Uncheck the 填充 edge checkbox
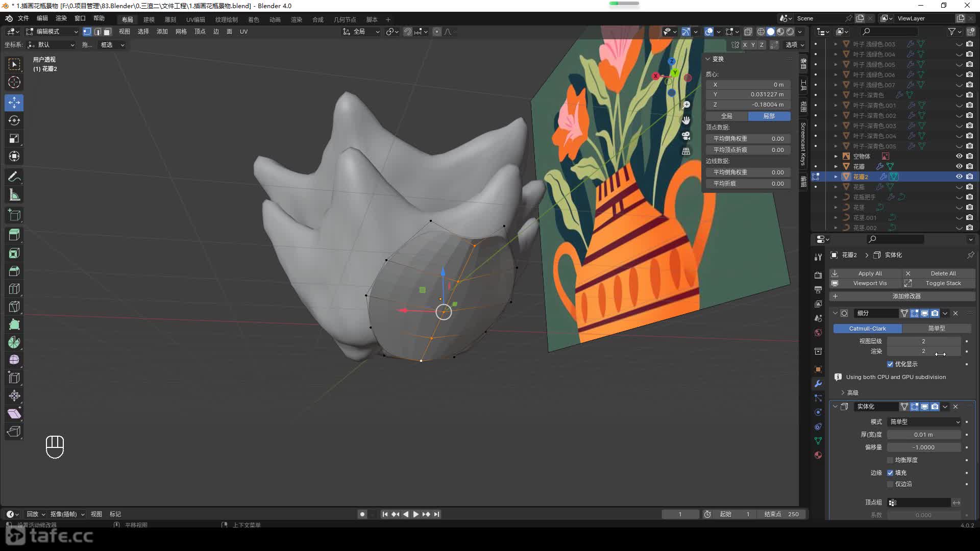 890,473
